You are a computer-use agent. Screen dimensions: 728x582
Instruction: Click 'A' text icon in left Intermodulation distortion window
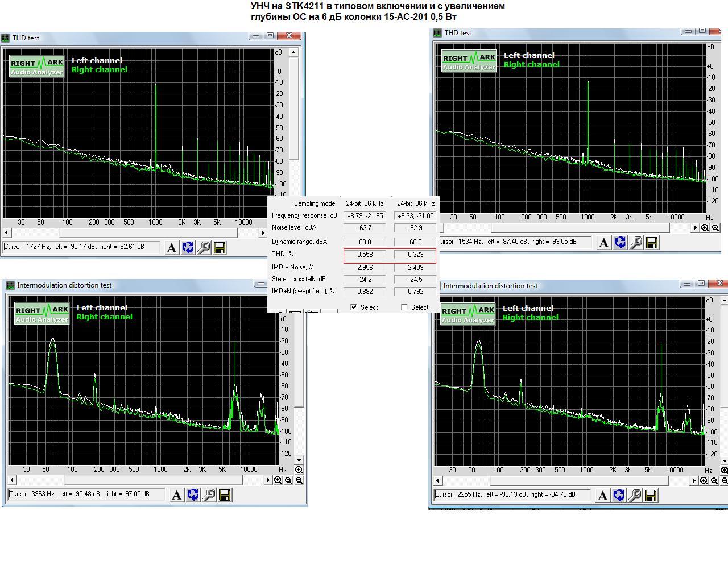[x=177, y=495]
